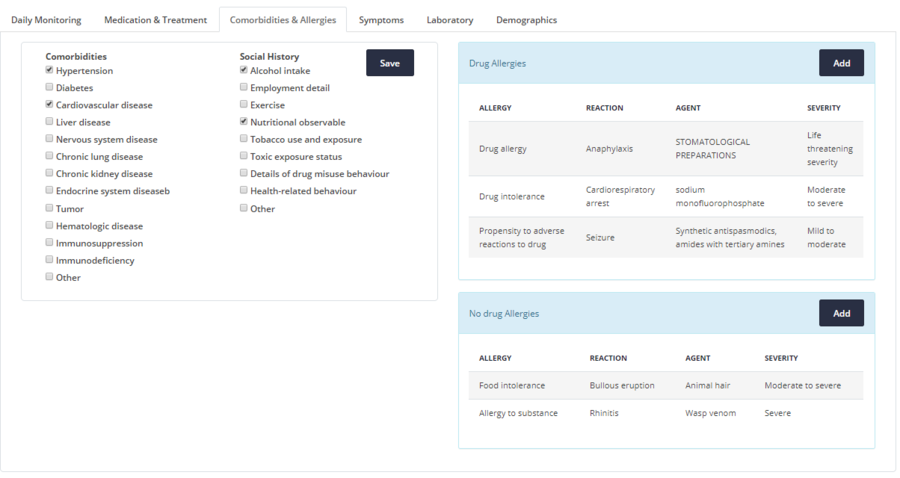The image size is (900, 478).
Task: Click Add in No drug Allergies panel
Action: pos(841,313)
